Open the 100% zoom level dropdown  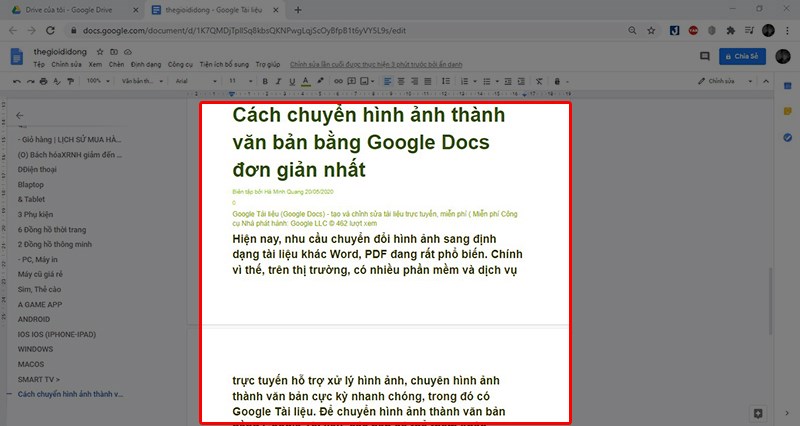point(98,81)
